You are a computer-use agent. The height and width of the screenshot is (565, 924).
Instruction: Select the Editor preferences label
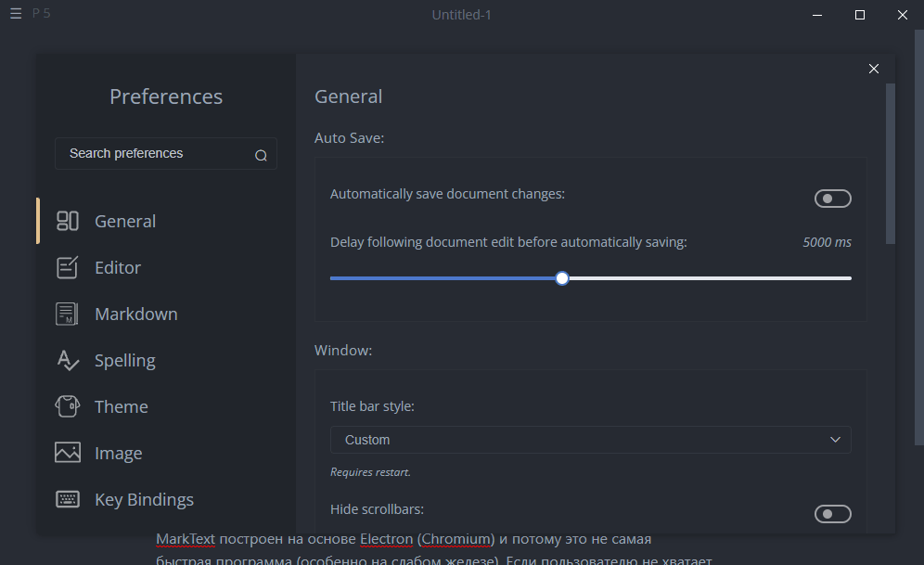pos(118,267)
